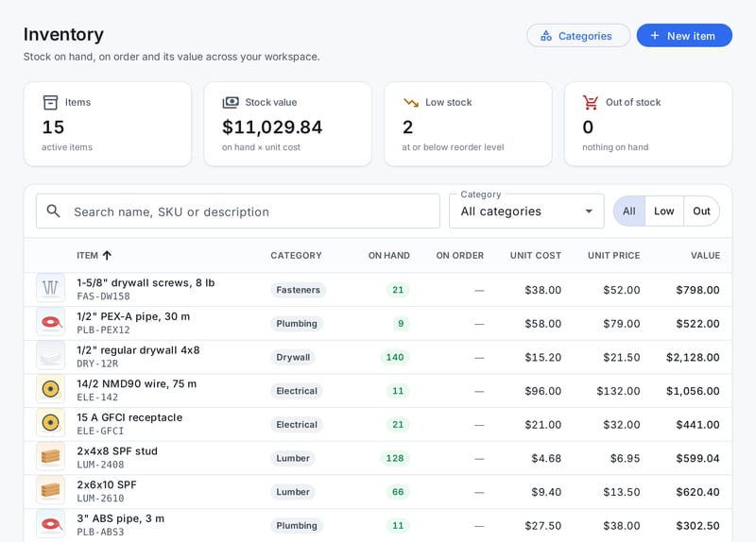
Task: Open the Category dropdown
Action: point(526,211)
